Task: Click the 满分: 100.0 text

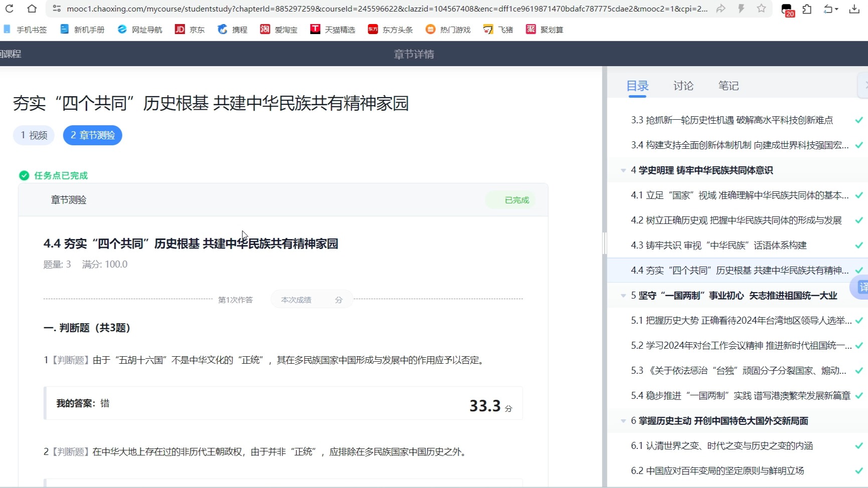Action: pos(105,265)
